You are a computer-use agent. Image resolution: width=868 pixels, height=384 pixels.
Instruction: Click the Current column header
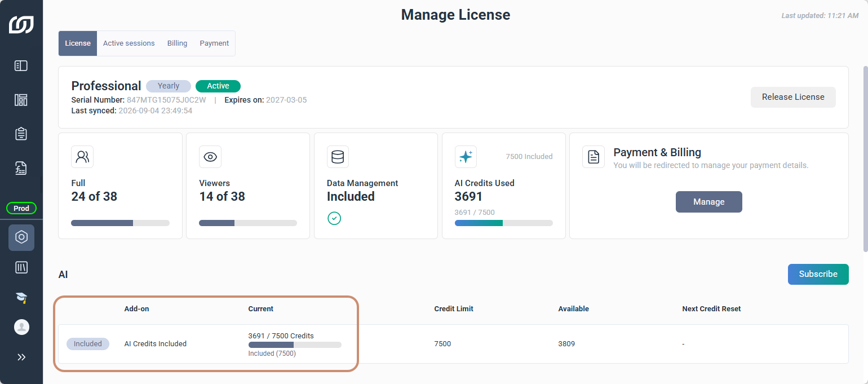[x=261, y=309]
